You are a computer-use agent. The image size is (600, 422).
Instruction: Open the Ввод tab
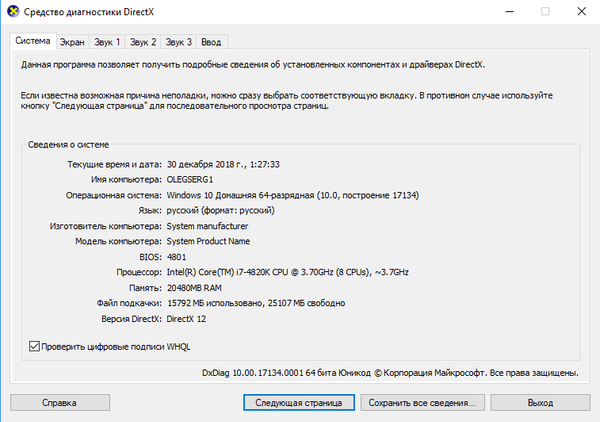[211, 42]
